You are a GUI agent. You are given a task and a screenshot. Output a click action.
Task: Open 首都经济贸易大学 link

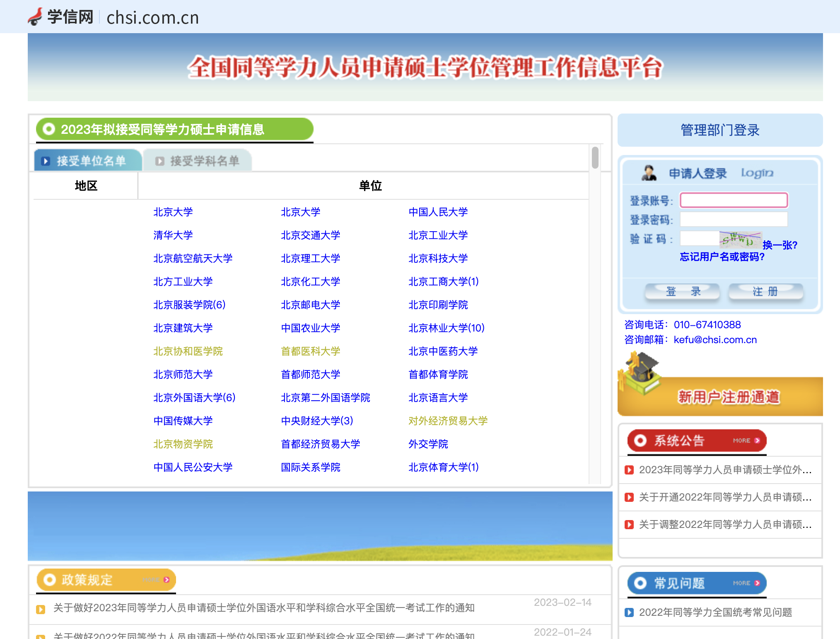pos(321,444)
